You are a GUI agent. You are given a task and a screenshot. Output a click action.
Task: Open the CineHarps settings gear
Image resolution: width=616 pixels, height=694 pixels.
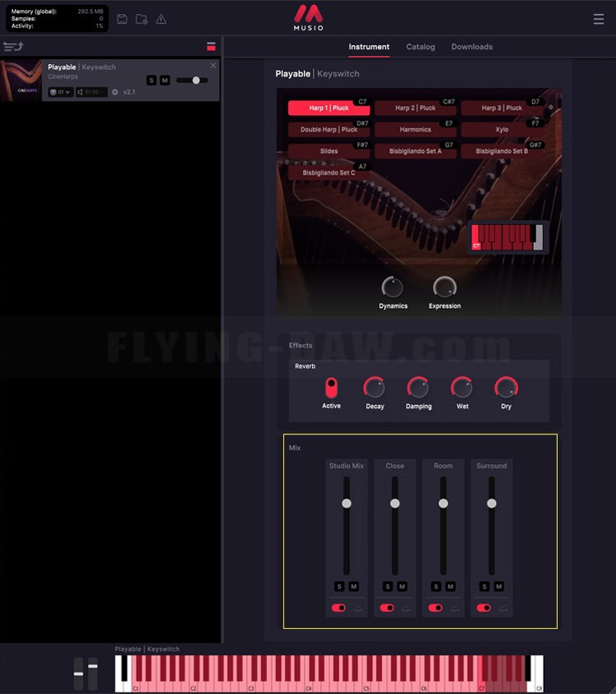[x=115, y=92]
